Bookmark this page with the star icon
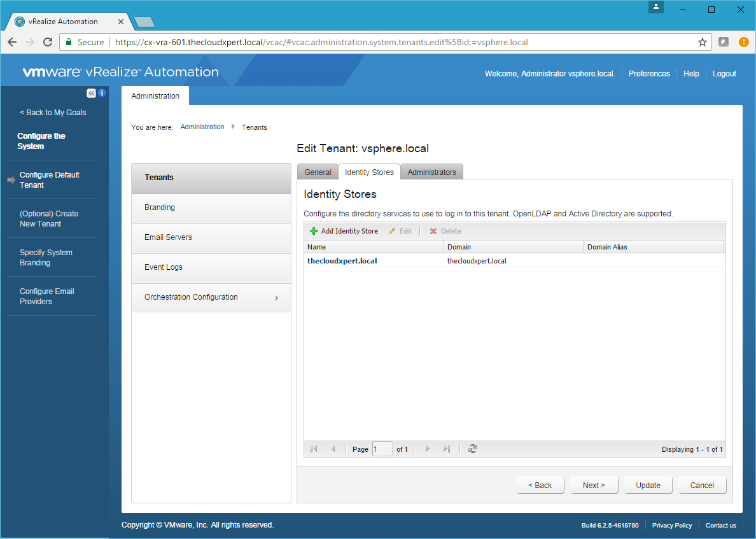 (x=703, y=42)
